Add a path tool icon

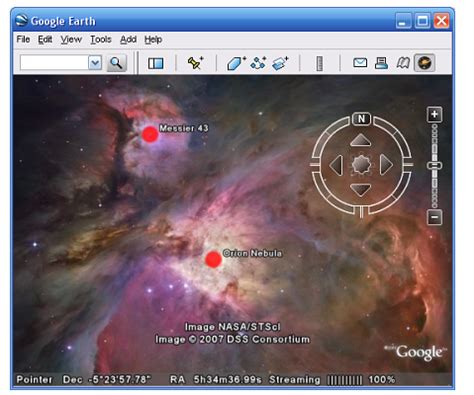click(258, 63)
